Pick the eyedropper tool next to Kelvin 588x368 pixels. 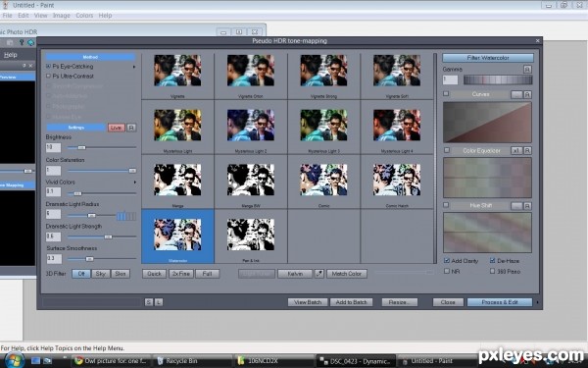click(x=319, y=274)
